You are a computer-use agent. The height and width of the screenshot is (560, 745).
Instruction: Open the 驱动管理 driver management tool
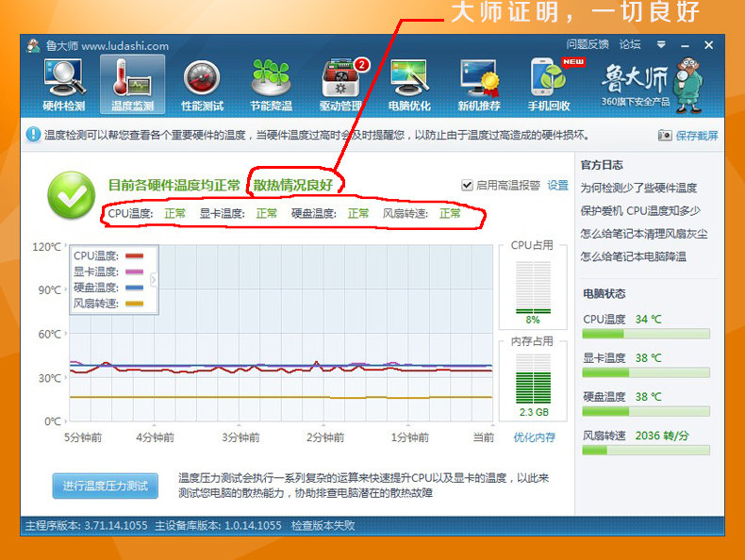[340, 85]
